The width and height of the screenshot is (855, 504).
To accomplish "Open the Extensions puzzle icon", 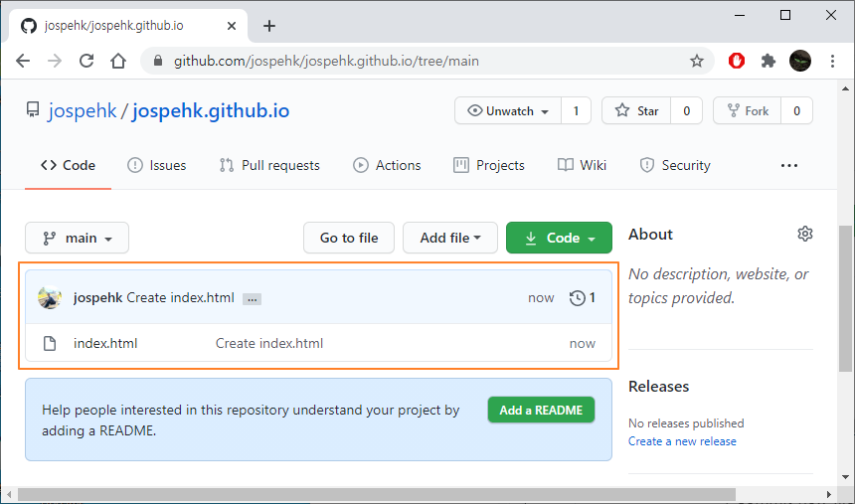I will coord(769,61).
